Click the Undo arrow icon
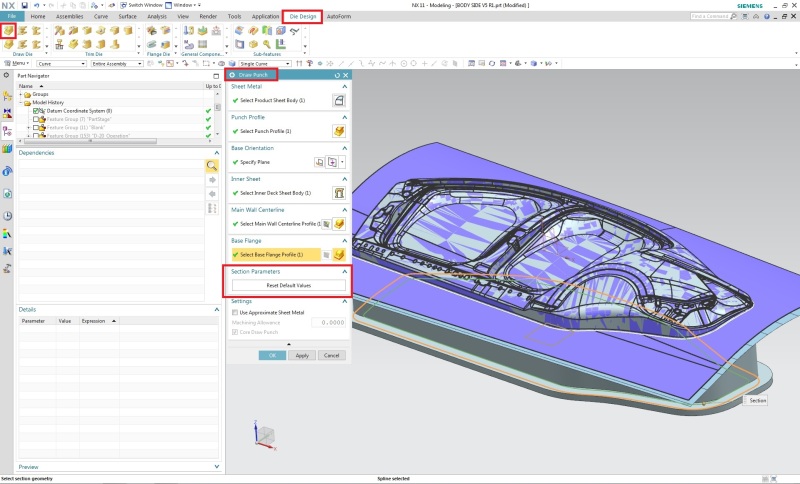The height and width of the screenshot is (484, 800). 36,5
